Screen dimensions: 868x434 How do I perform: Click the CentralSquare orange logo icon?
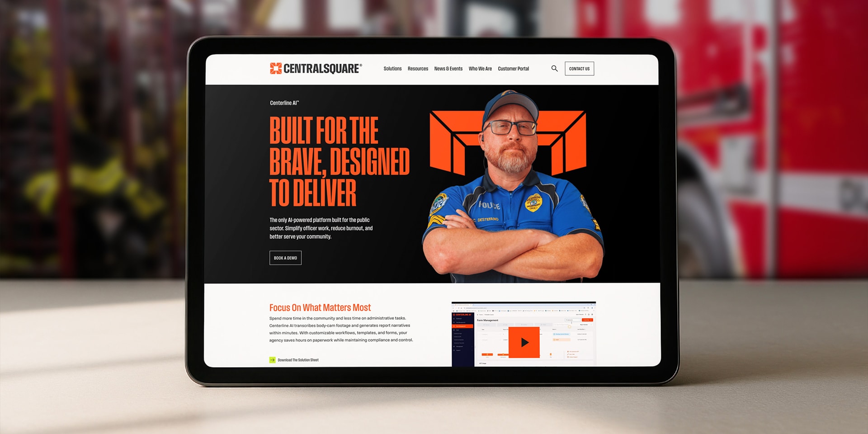tap(276, 68)
